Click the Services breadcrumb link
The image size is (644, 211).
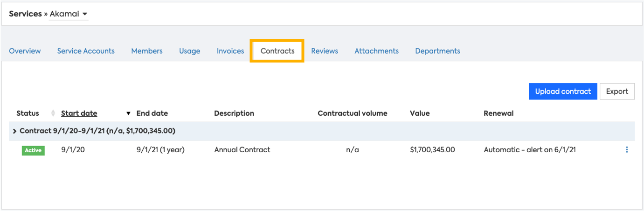click(x=25, y=14)
